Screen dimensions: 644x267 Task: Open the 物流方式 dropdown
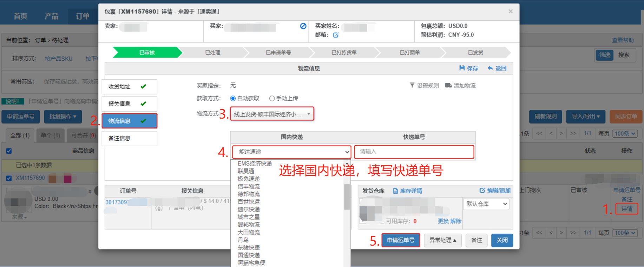(x=272, y=114)
